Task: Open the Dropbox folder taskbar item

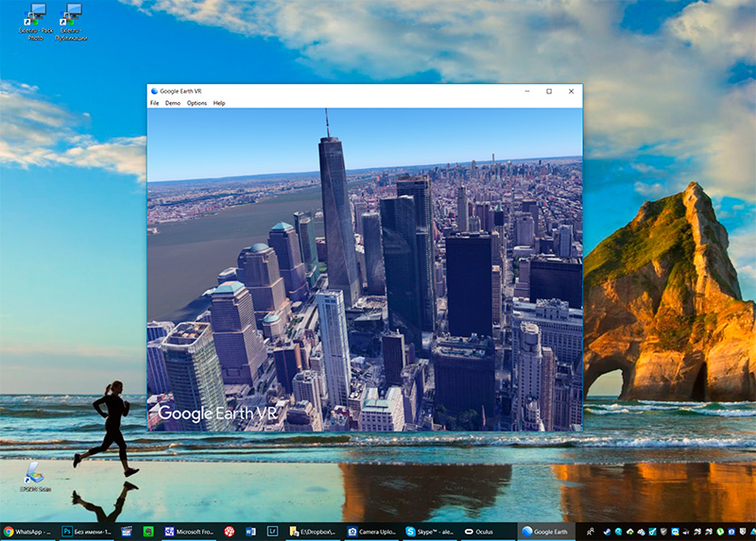Action: click(x=313, y=532)
